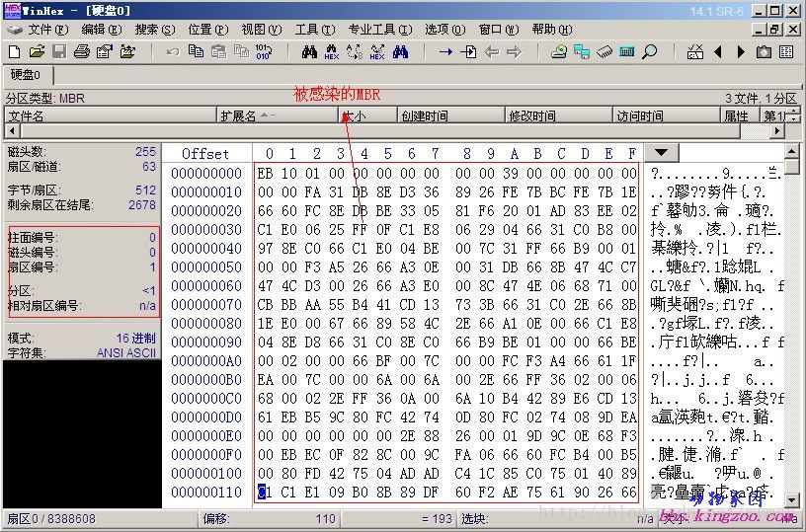This screenshot has height=532, width=806.
Task: Click file list horizontal scrollbar right arrow
Action: point(777,131)
